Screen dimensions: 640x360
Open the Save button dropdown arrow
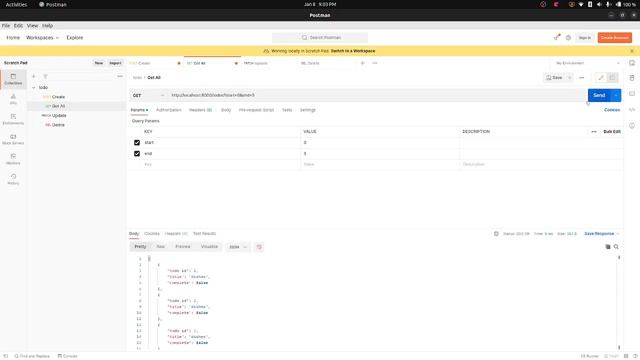[x=569, y=78]
